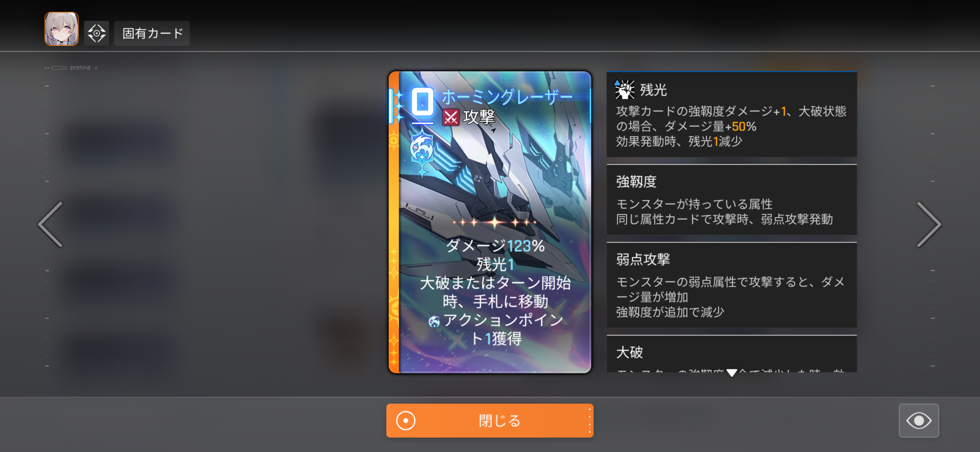Toggle the eye visibility button
Screen dimensions: 980x452
[919, 420]
